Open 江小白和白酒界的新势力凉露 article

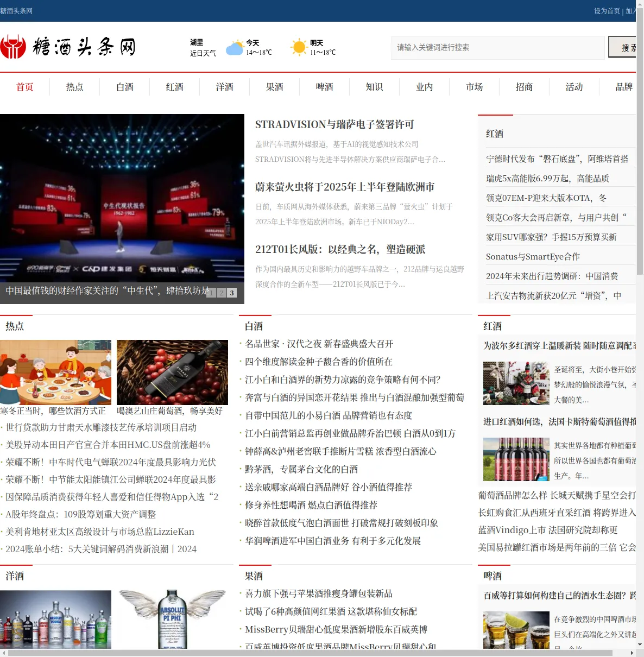343,380
